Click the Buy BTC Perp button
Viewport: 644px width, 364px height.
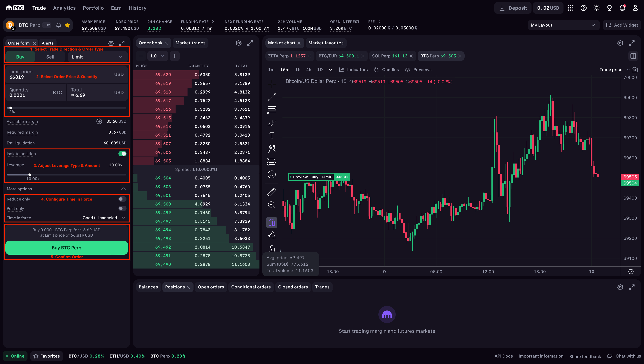pyautogui.click(x=66, y=248)
